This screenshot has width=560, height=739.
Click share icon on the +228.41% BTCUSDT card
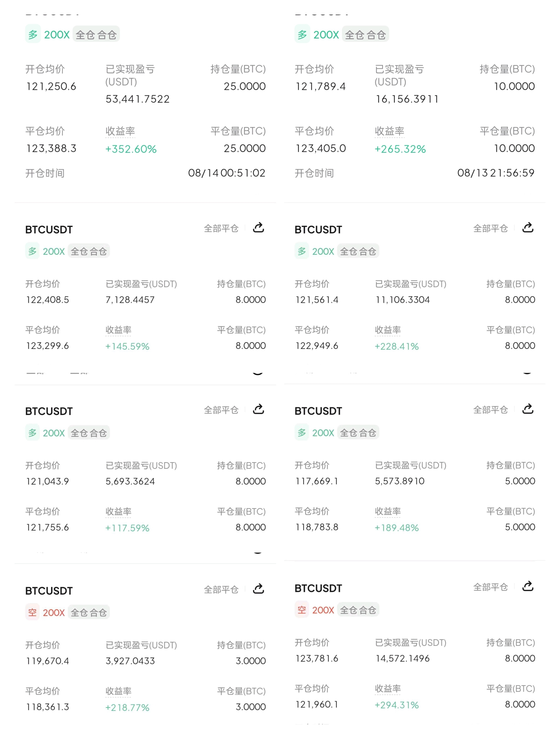tap(528, 228)
